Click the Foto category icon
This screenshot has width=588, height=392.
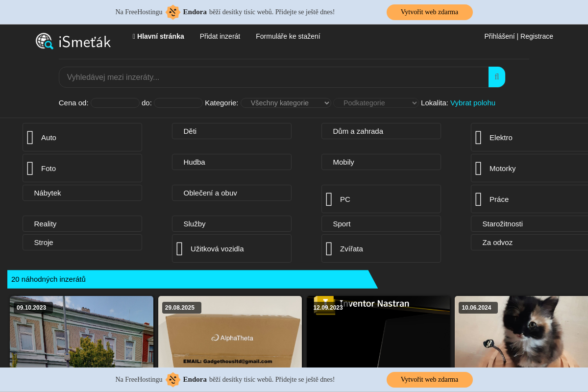pos(30,169)
